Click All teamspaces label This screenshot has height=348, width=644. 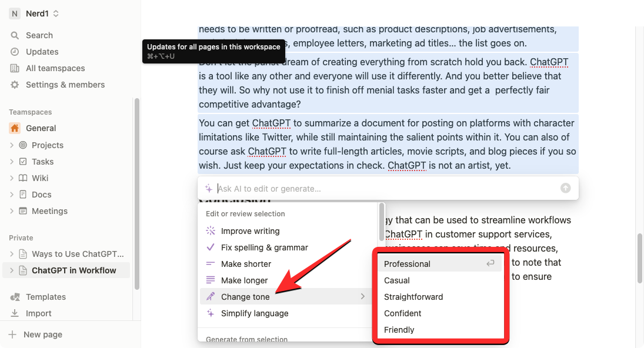click(x=55, y=68)
